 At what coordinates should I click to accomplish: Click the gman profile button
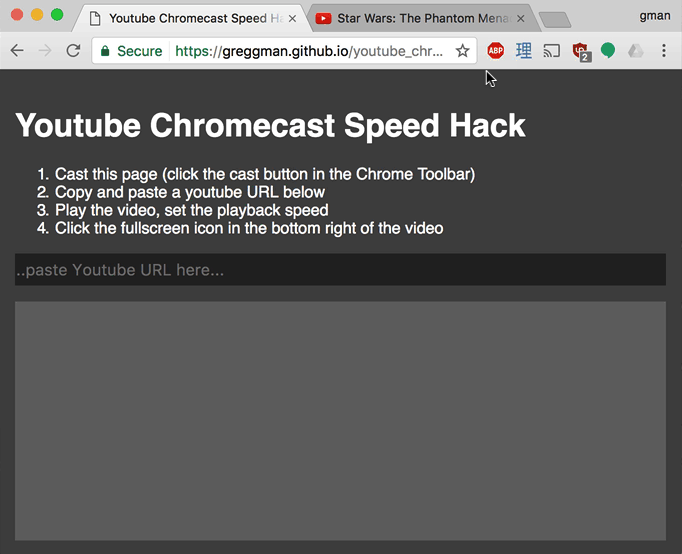point(655,16)
